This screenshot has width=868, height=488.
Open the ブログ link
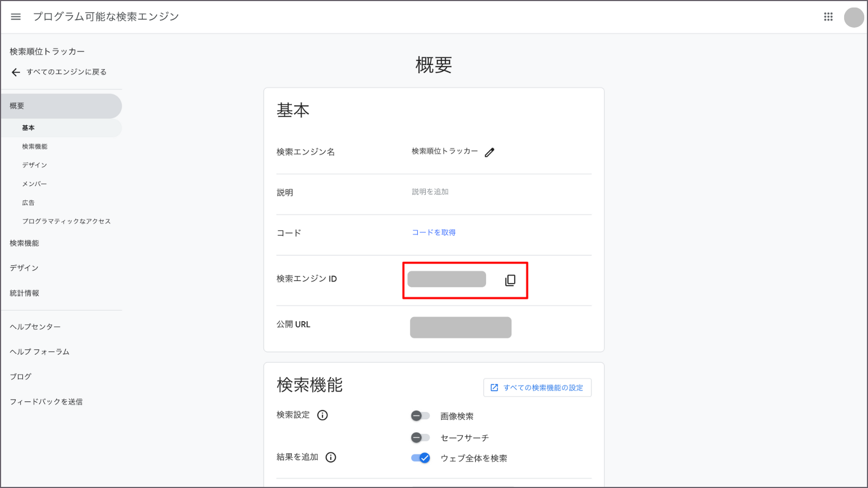[x=21, y=376]
